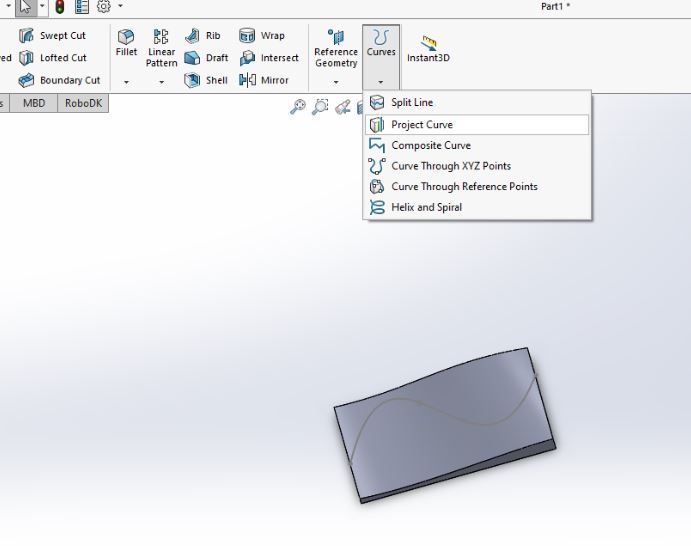Select the Mirror feature tool

264,80
